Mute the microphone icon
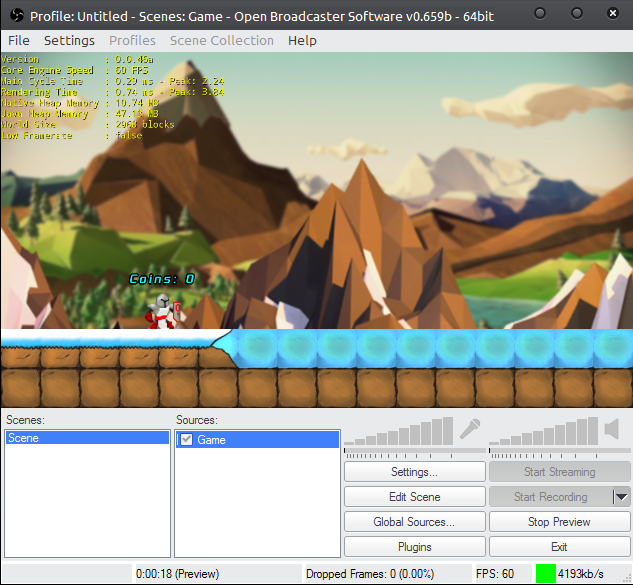 470,429
